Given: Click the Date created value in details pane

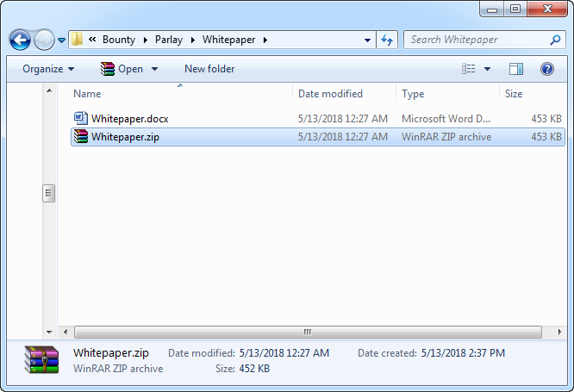Looking at the screenshot, I should [x=463, y=353].
